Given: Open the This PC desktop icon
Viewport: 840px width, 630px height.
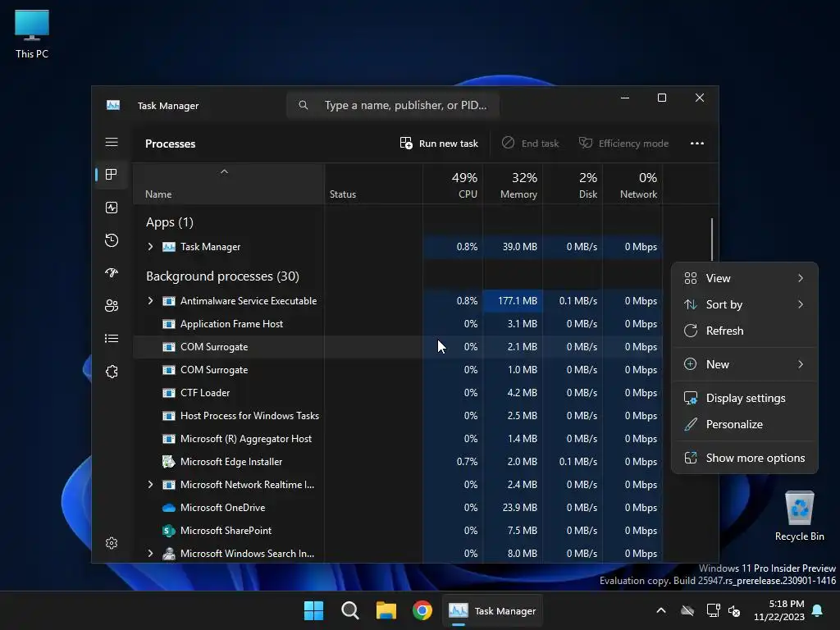Looking at the screenshot, I should [x=32, y=34].
